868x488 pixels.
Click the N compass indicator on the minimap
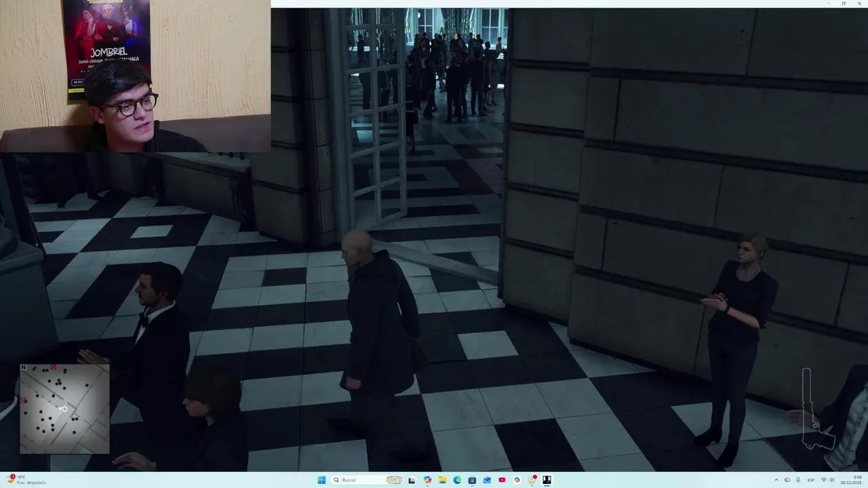click(23, 367)
